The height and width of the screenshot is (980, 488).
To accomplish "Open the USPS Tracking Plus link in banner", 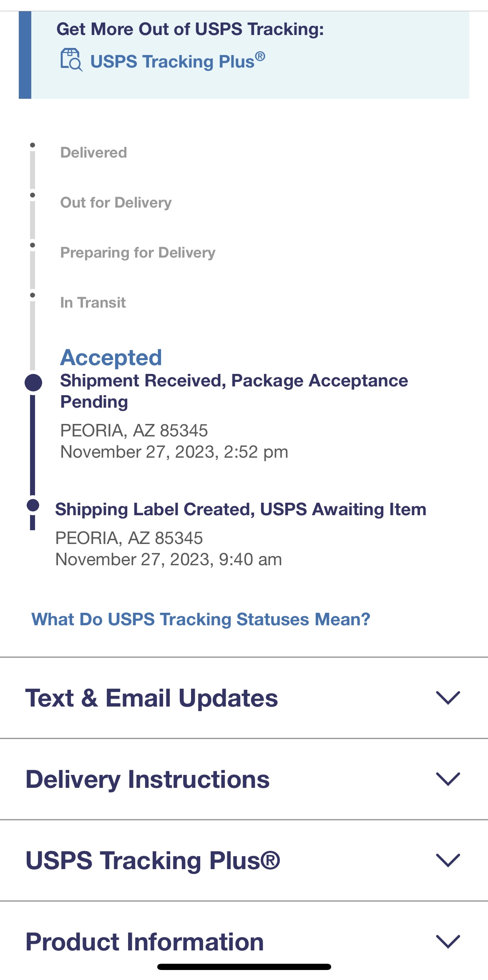I will [177, 61].
